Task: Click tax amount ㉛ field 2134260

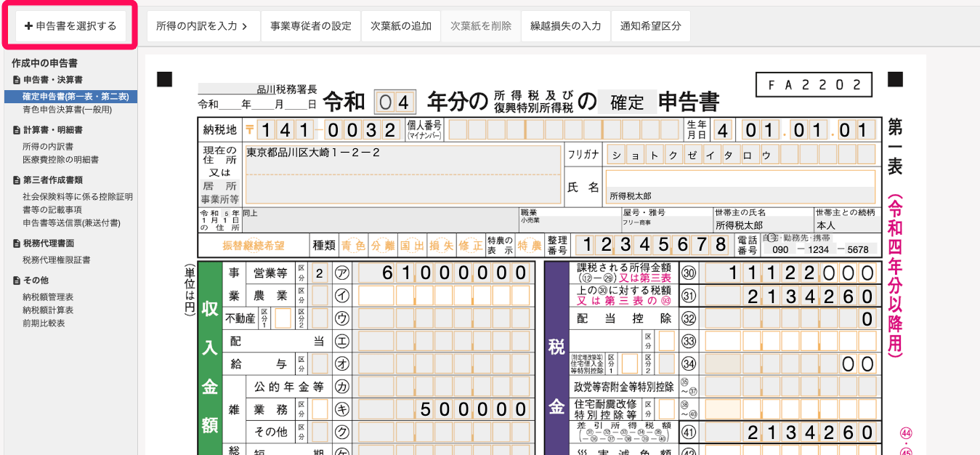Action: 791,296
